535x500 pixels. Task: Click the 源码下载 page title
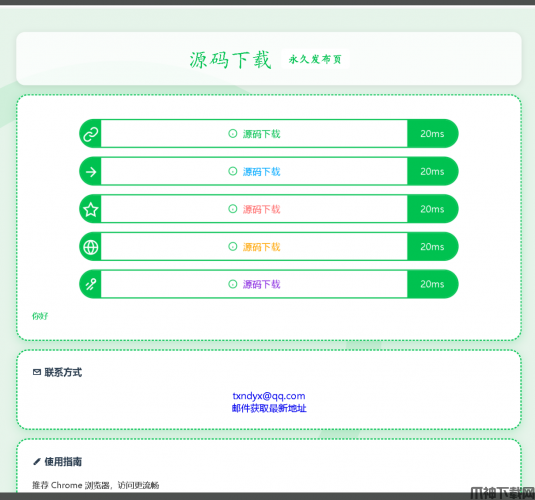coord(231,60)
